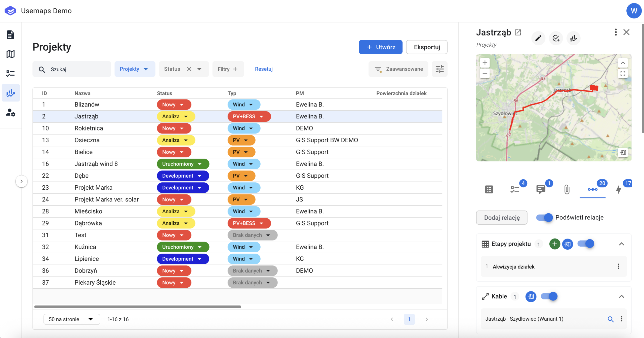644x338 pixels.
Task: Zoom in on the mini map
Action: pos(485,63)
